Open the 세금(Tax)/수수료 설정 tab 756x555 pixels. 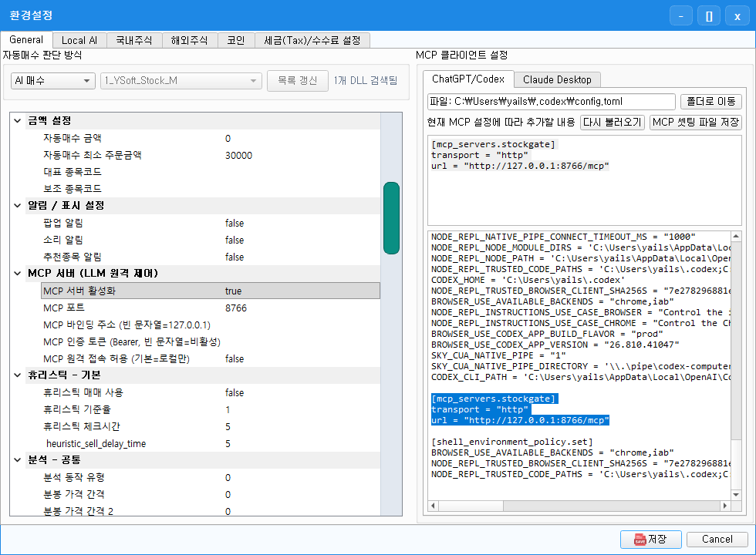tap(312, 40)
